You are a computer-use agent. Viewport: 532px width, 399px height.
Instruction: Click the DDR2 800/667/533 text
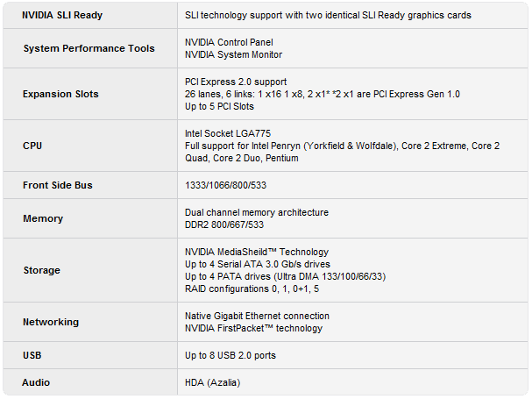point(224,224)
